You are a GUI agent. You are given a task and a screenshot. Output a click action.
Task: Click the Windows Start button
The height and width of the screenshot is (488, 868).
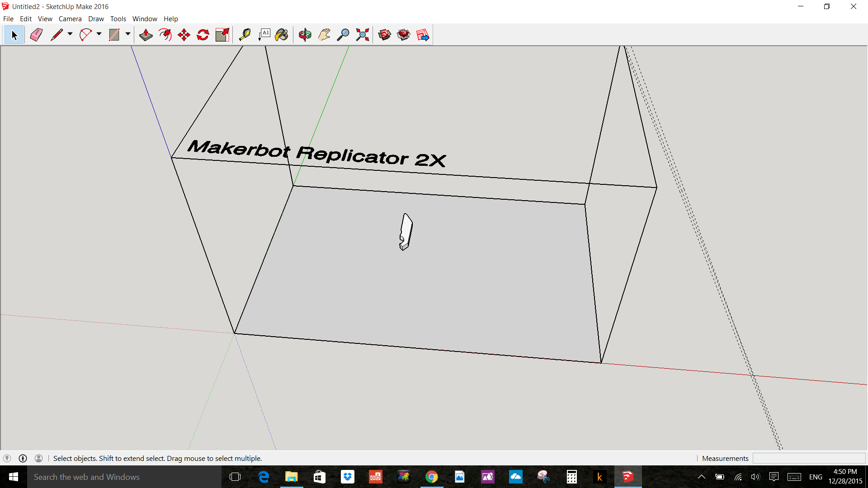[14, 477]
